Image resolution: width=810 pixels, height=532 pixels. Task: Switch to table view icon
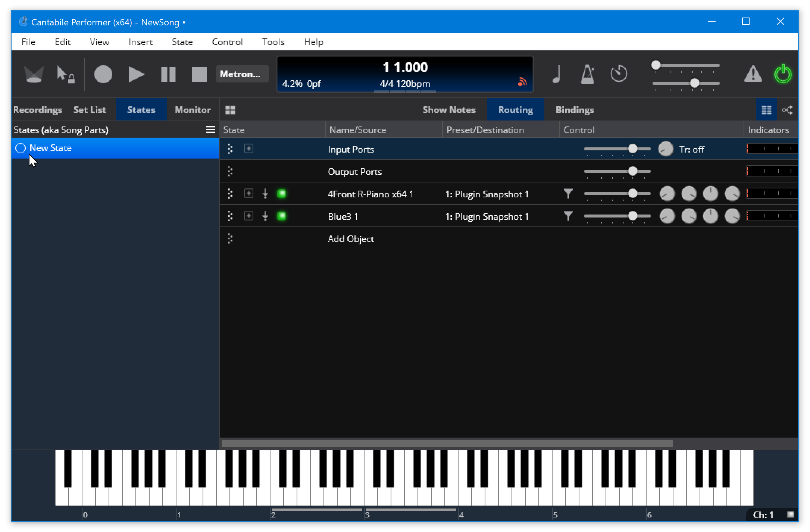coord(767,110)
